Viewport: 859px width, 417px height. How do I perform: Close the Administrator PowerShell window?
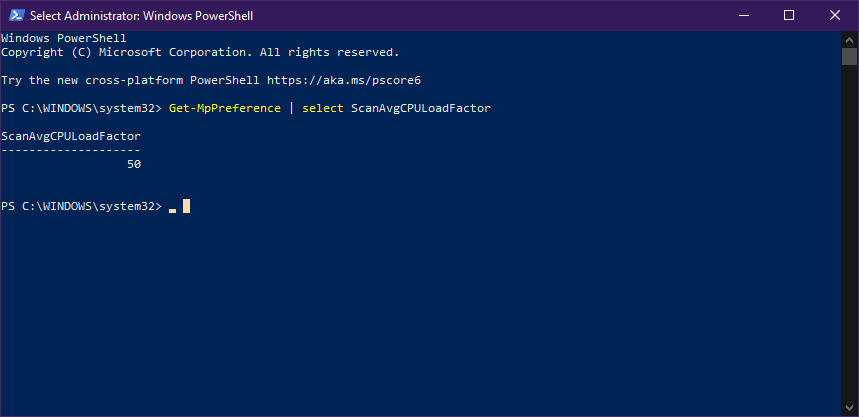(834, 15)
